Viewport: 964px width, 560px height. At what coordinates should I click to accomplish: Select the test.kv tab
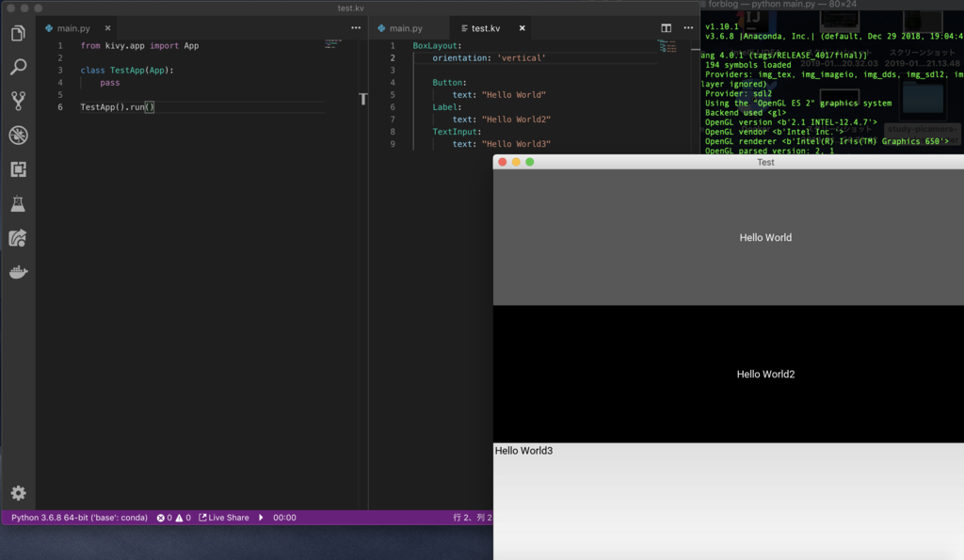click(486, 28)
